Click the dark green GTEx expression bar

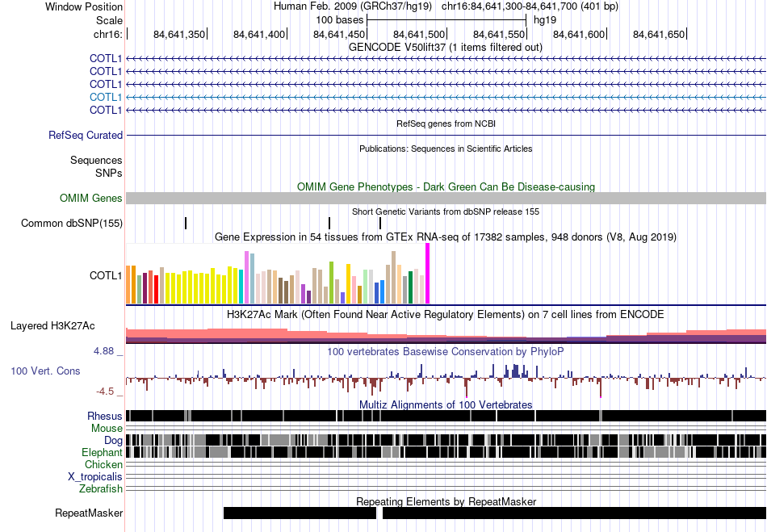410,287
